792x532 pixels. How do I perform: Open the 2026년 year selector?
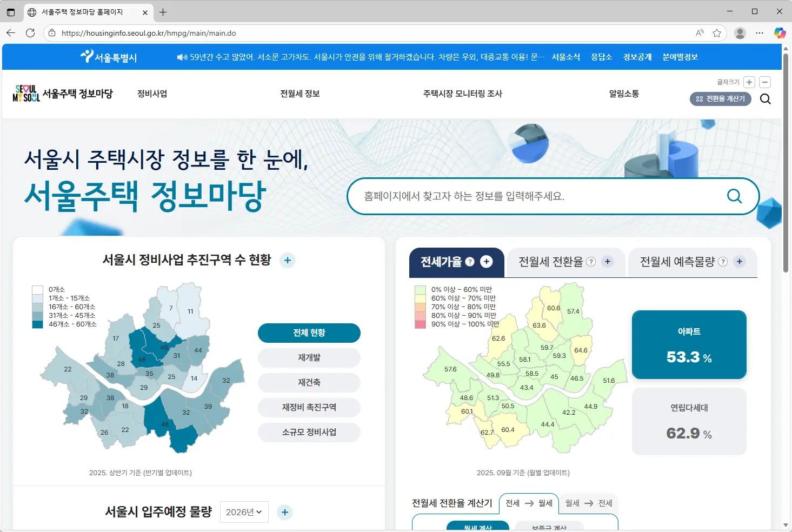[244, 512]
